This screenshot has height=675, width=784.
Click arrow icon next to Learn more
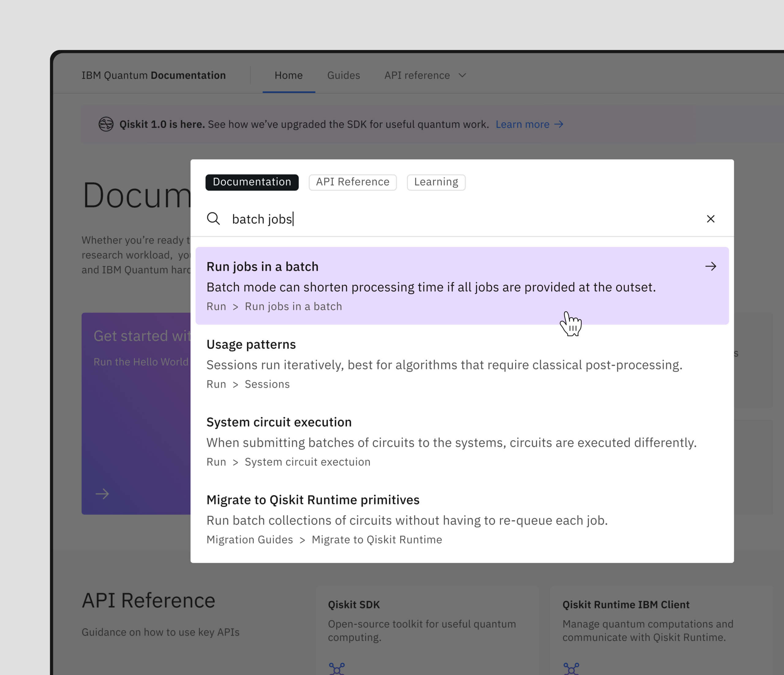(559, 124)
